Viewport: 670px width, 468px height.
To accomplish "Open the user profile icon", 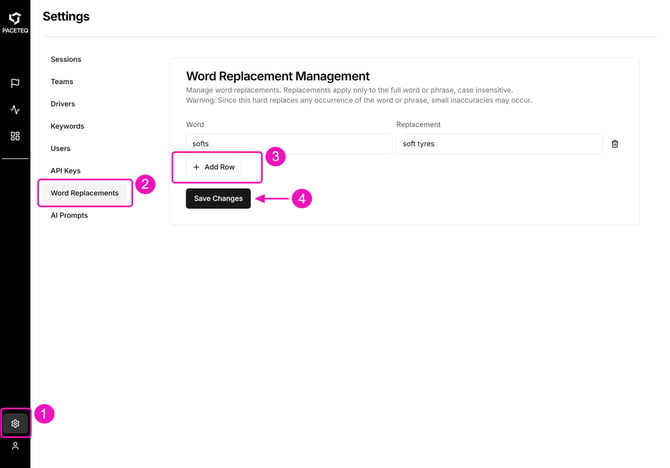I will 15,446.
